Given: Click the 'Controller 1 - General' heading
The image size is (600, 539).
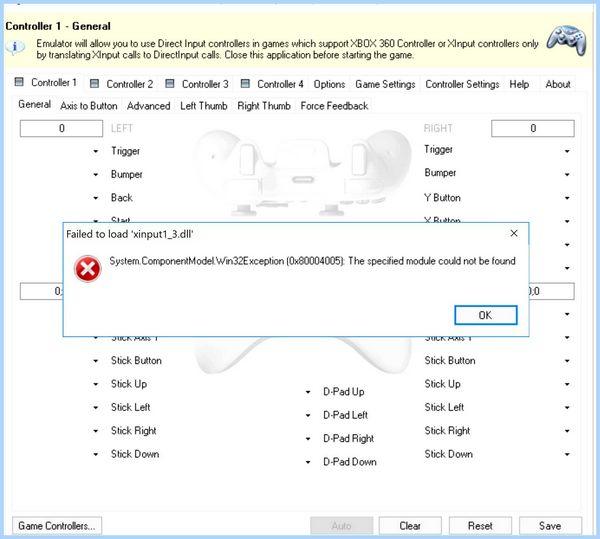Looking at the screenshot, I should pos(58,26).
